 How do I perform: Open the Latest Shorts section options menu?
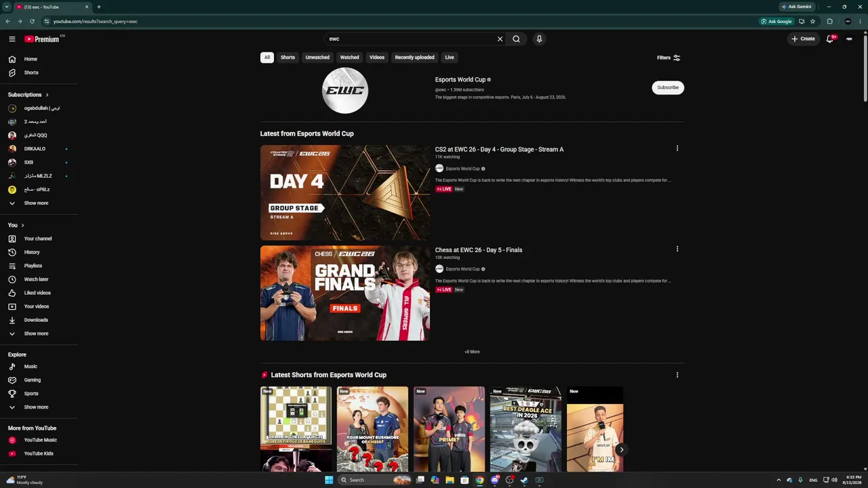click(x=677, y=375)
